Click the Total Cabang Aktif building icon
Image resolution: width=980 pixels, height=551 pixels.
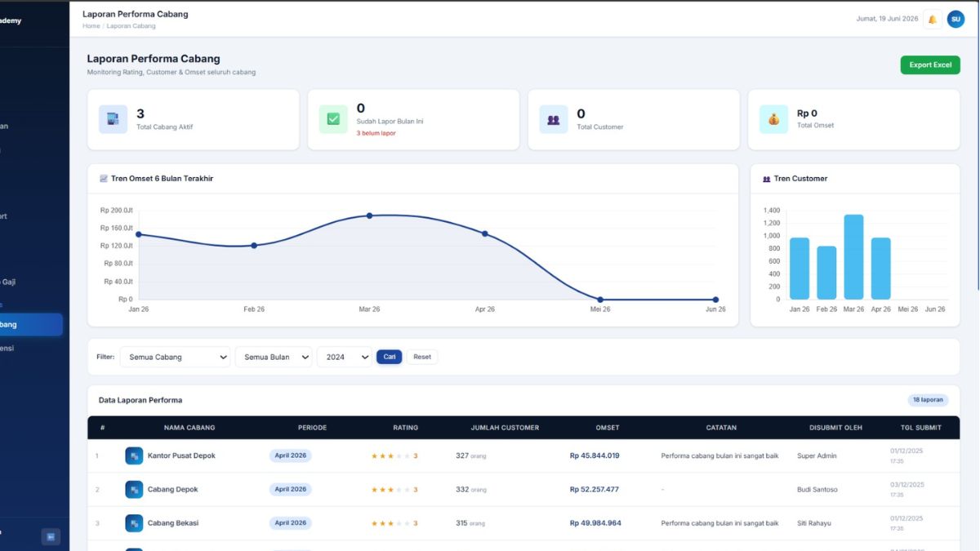pos(113,119)
